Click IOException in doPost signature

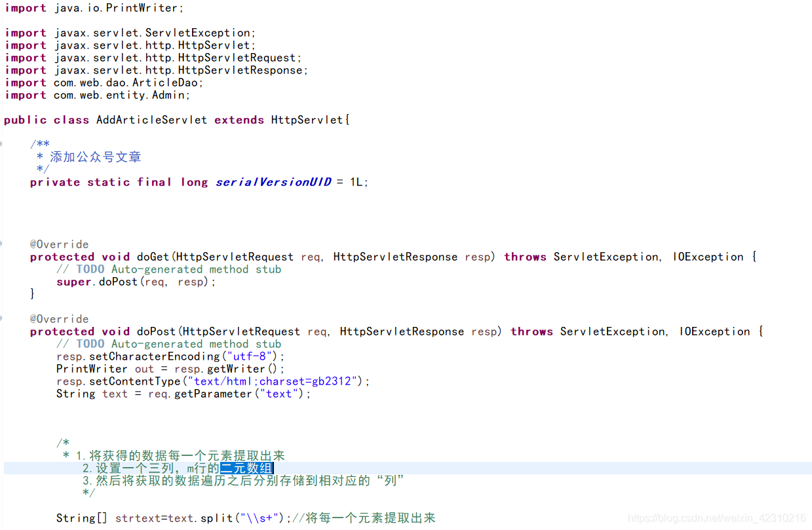click(x=715, y=331)
